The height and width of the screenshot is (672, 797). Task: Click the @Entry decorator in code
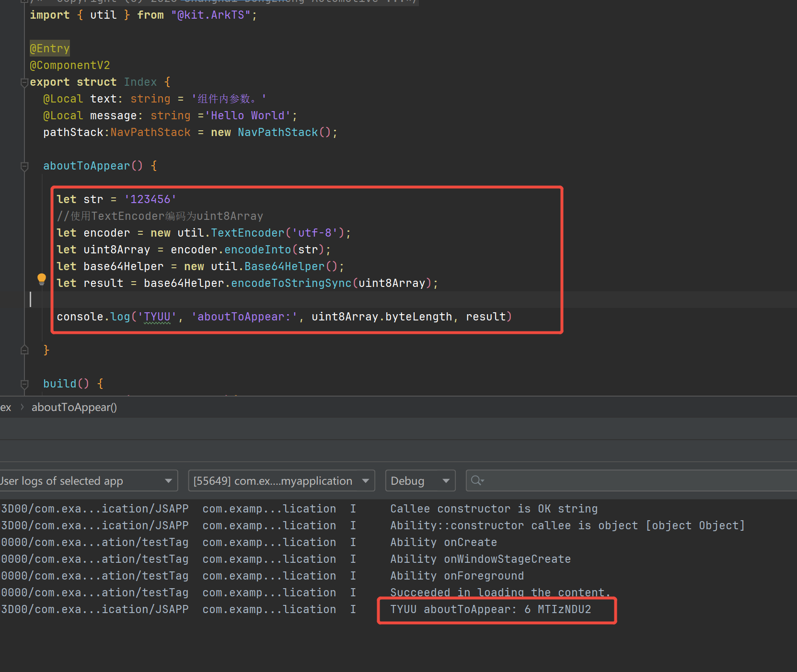pos(50,48)
